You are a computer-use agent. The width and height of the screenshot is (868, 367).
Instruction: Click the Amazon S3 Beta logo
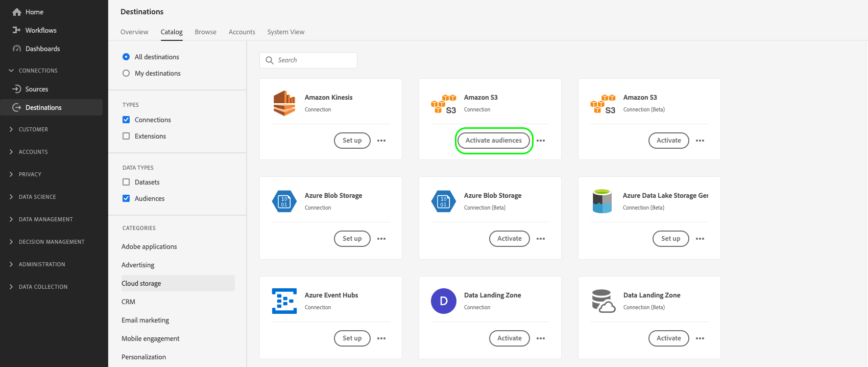click(603, 104)
